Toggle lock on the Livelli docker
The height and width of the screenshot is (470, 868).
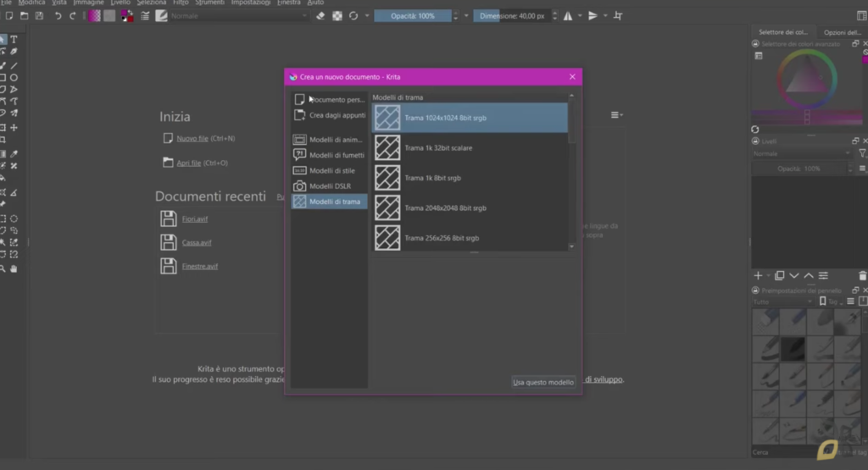pos(755,141)
